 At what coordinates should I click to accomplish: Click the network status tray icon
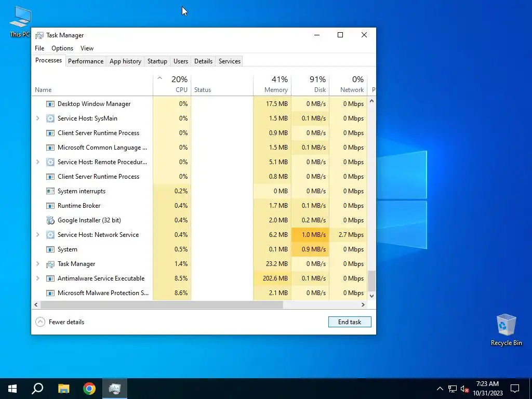pos(453,389)
